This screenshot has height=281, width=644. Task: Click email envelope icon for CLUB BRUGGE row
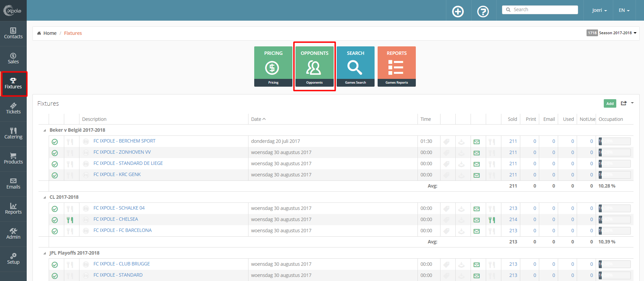click(x=477, y=265)
